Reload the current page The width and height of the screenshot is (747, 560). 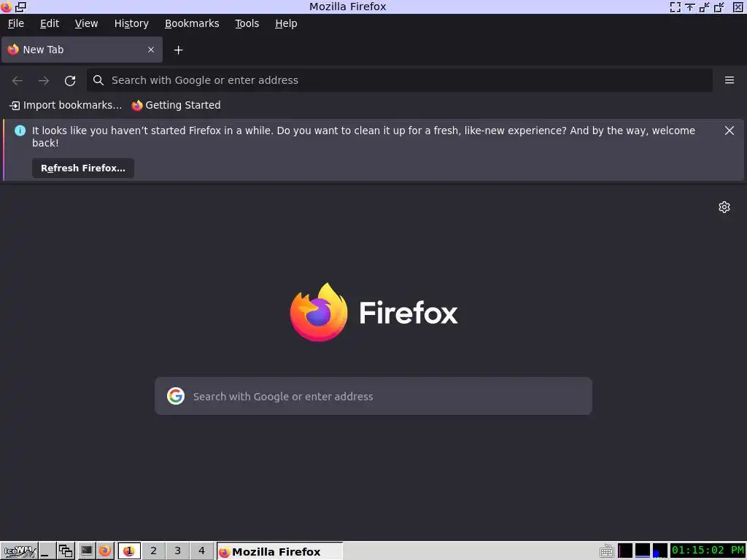coord(70,80)
